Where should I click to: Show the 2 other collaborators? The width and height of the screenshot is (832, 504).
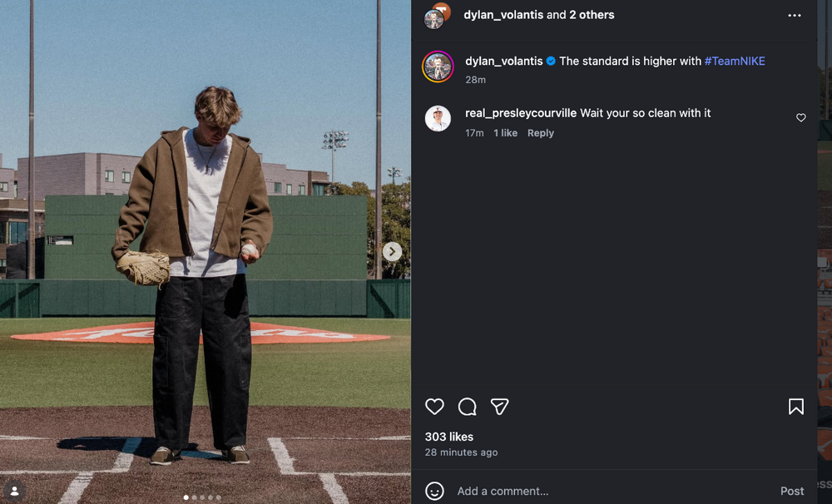tap(592, 15)
